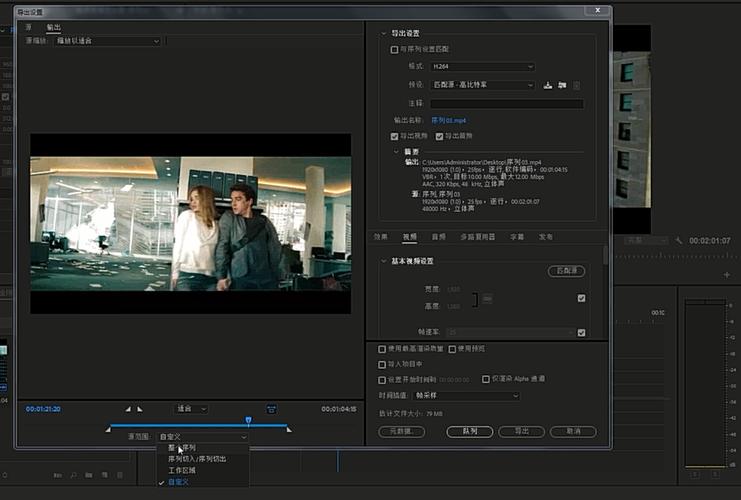Image resolution: width=741 pixels, height=500 pixels.
Task: Click the save preset icon
Action: coord(548,86)
